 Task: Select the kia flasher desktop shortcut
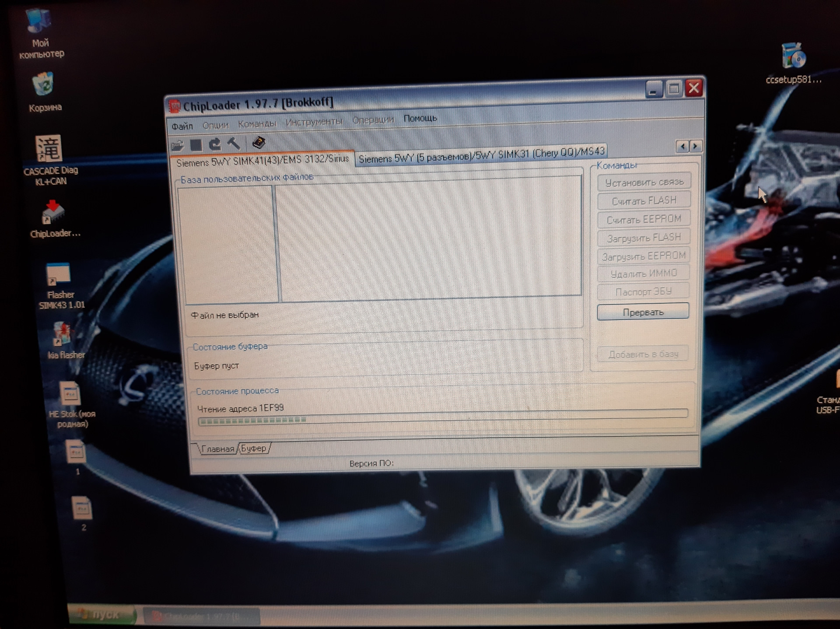tap(63, 334)
